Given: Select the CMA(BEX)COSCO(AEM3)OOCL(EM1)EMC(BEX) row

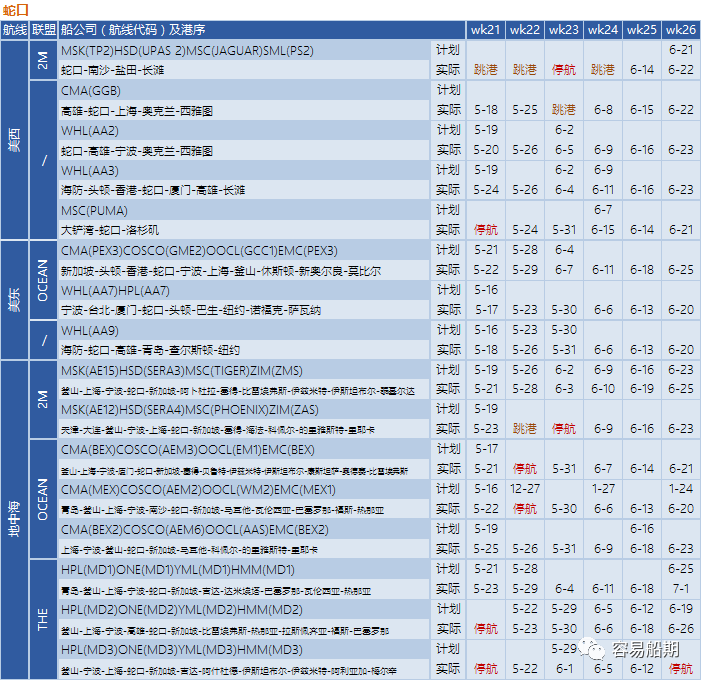Looking at the screenshot, I should [x=244, y=450].
